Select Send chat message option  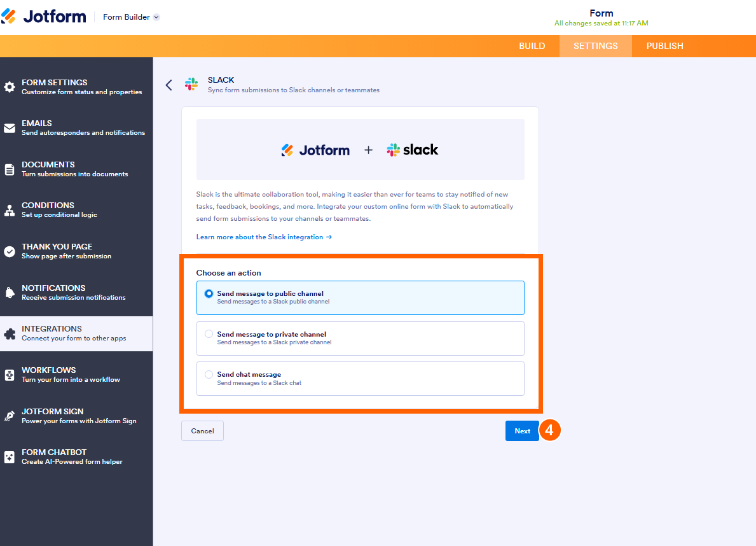(360, 377)
